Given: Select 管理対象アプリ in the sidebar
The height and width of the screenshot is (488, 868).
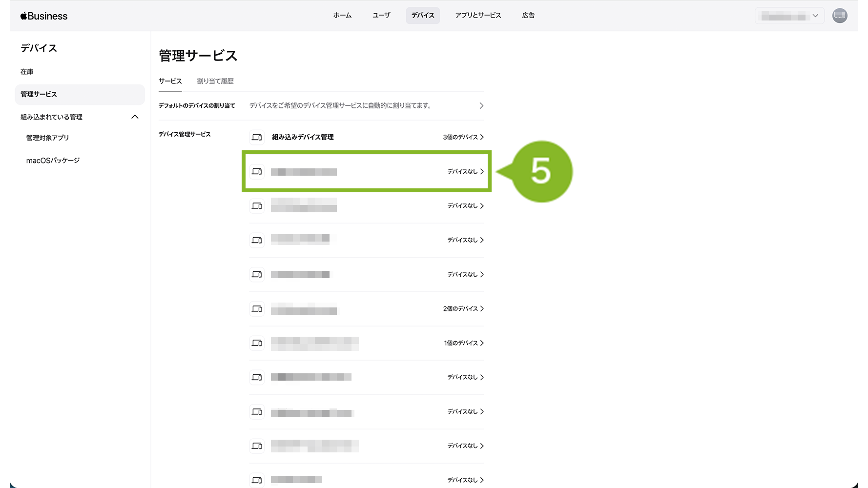Looking at the screenshot, I should click(x=47, y=138).
